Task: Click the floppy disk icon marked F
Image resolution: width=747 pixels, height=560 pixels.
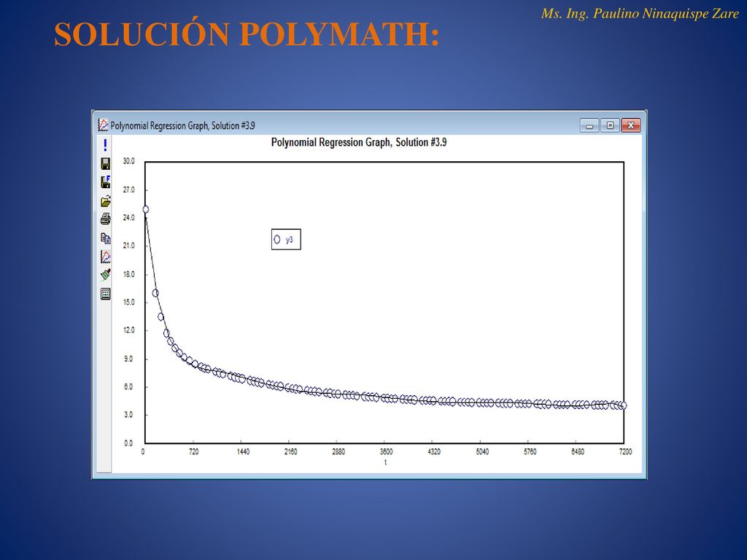Action: click(105, 182)
